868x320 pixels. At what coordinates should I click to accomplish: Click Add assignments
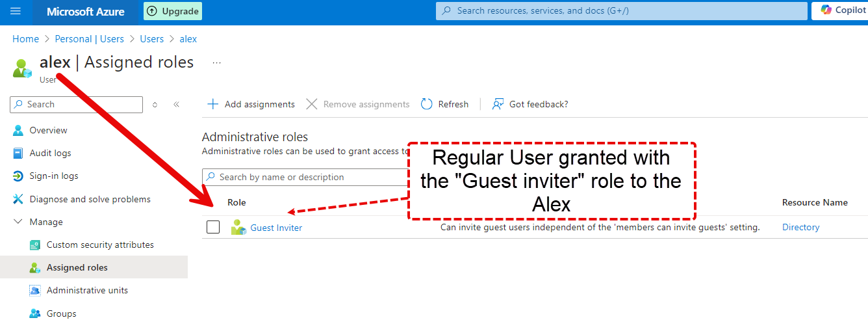tap(251, 104)
